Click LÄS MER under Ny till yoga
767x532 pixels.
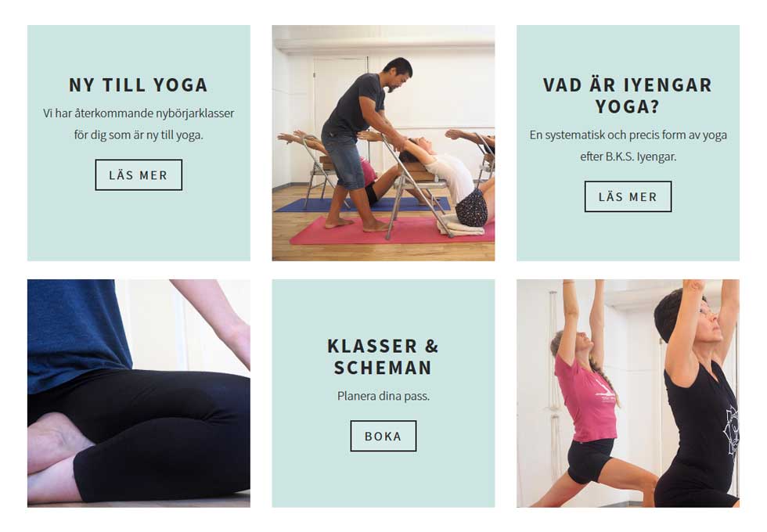coord(139,174)
